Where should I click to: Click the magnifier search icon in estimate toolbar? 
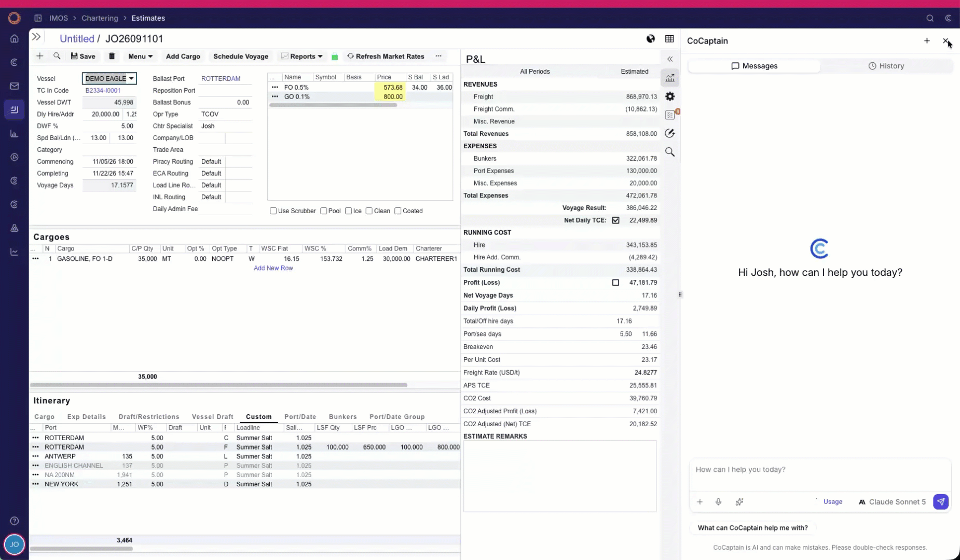point(57,56)
